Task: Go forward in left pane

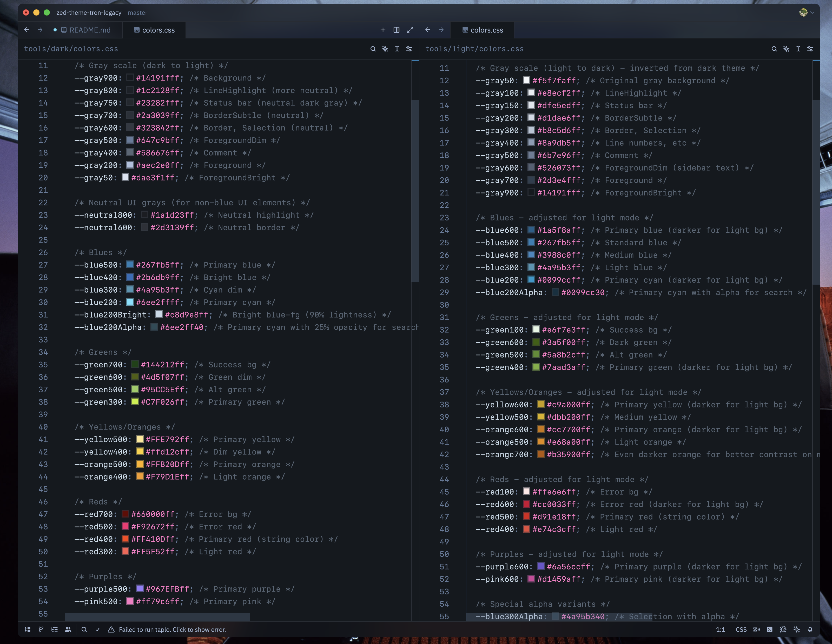Action: 39,30
